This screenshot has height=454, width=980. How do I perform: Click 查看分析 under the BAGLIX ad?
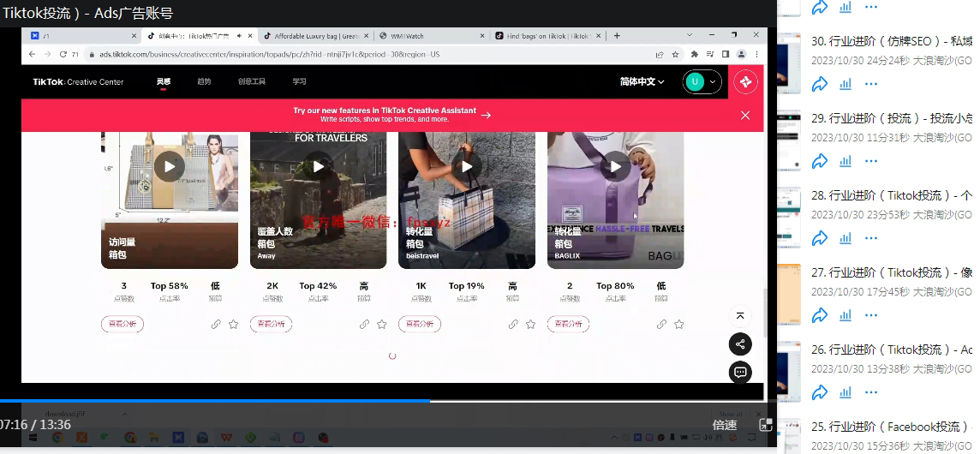pos(568,324)
